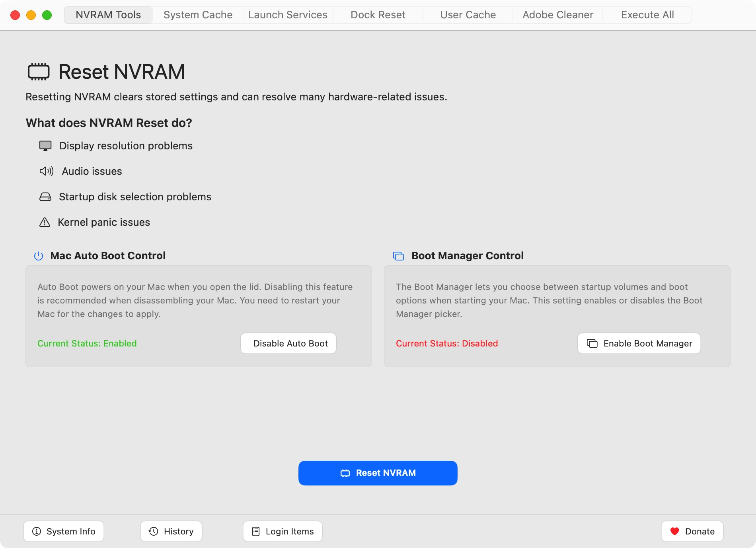
Task: Click the 'Kernel panic issues' text
Action: pyautogui.click(x=104, y=222)
